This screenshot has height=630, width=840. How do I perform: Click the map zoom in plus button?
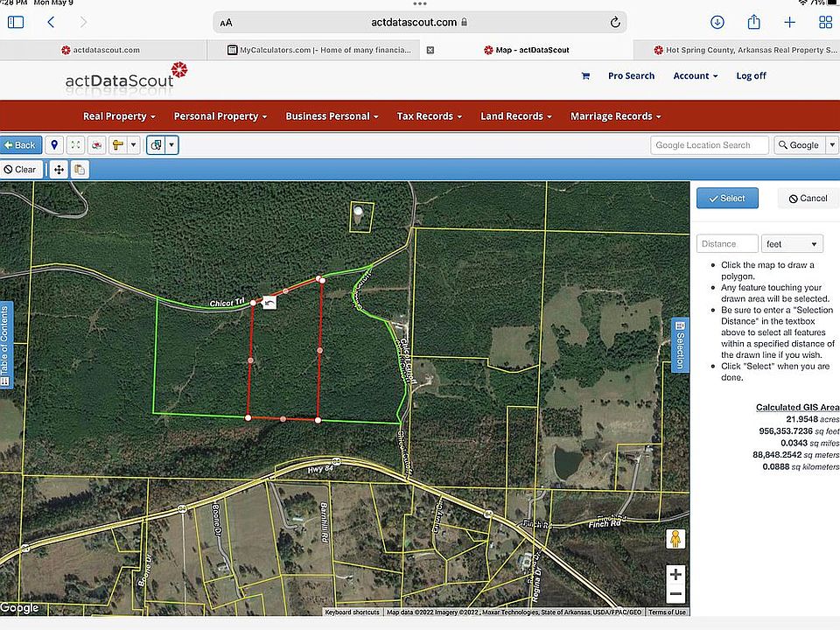[675, 574]
